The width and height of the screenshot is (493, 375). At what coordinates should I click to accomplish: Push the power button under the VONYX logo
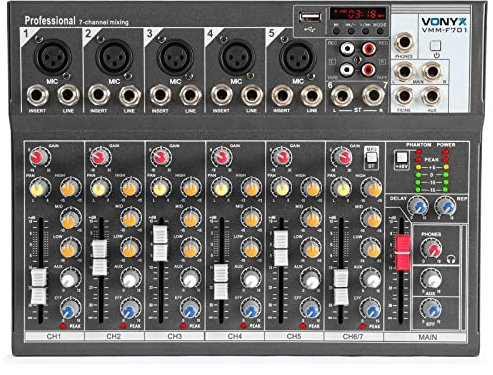coord(435,46)
